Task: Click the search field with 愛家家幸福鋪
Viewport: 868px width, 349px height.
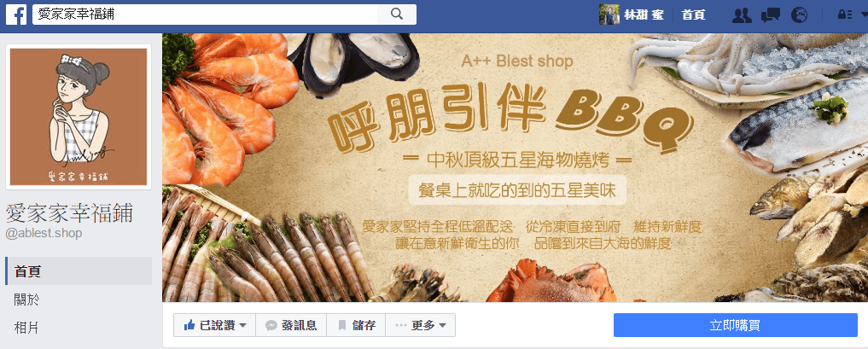Action: point(206,15)
